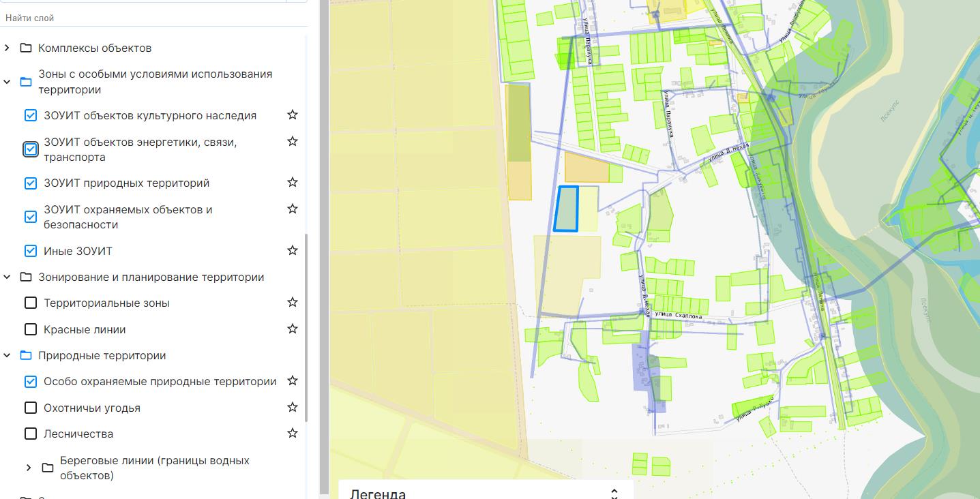Click the Лесничества layer label

pos(78,434)
